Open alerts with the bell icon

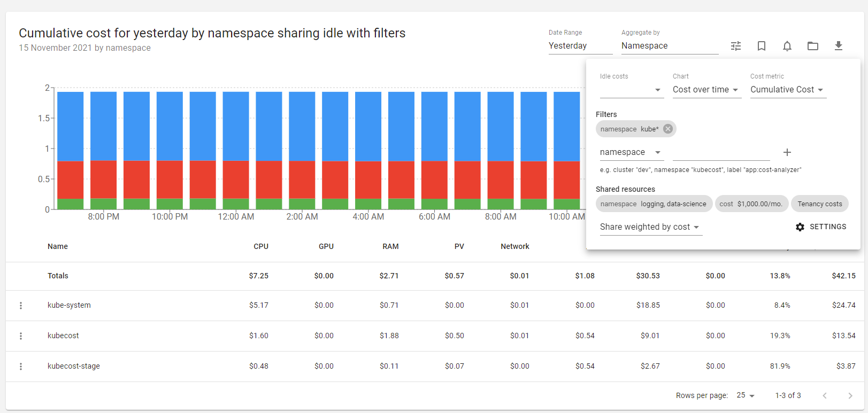pyautogui.click(x=787, y=46)
